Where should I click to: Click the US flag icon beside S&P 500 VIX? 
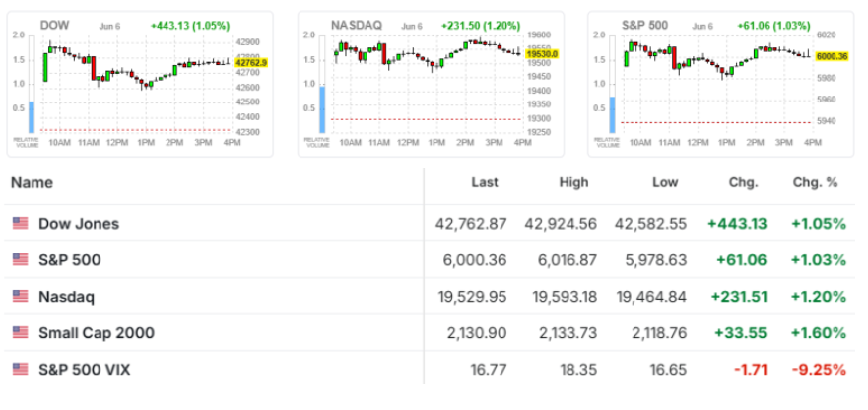point(20,369)
